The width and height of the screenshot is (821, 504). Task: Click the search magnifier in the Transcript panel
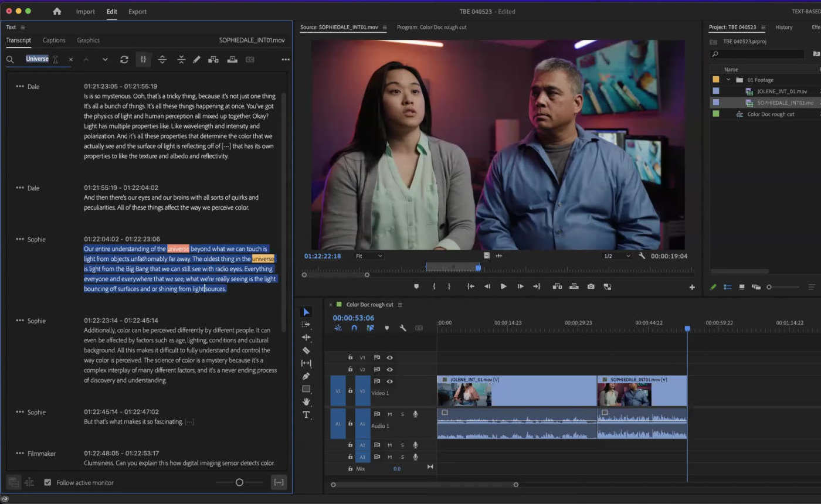[x=10, y=59]
